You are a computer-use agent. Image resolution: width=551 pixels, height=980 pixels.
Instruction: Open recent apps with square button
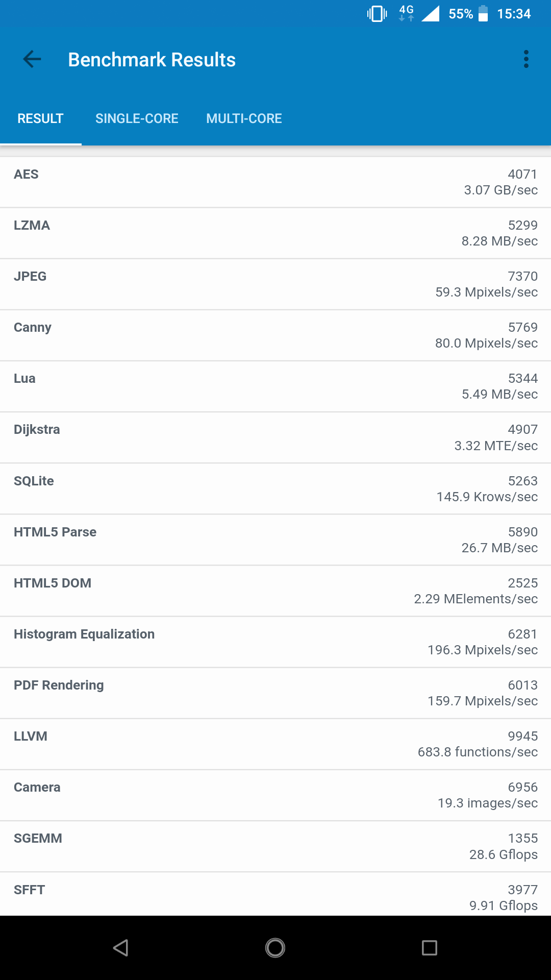pos(429,948)
